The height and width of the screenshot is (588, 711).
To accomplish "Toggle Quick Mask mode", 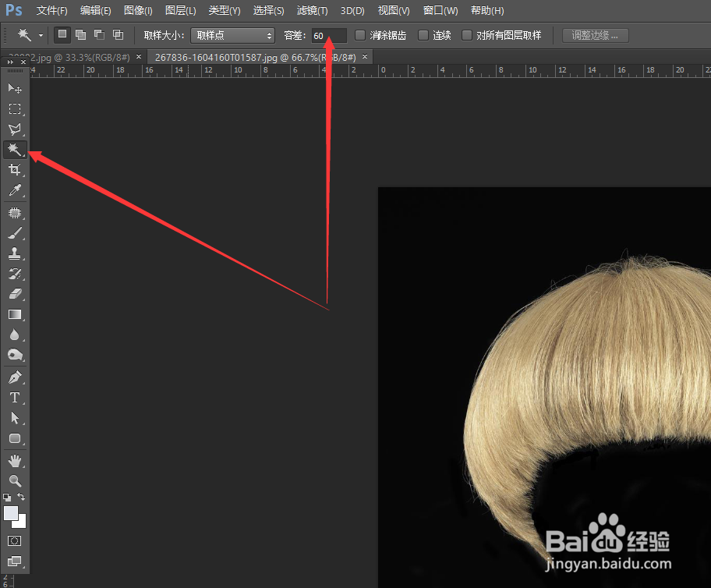I will pos(15,540).
